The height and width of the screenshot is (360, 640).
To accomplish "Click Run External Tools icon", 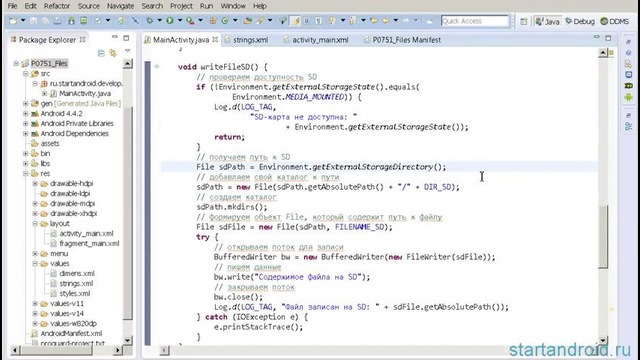I will (x=190, y=21).
